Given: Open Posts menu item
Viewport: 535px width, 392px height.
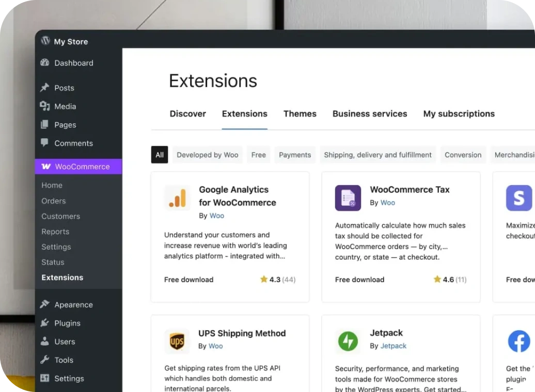Looking at the screenshot, I should (x=64, y=88).
